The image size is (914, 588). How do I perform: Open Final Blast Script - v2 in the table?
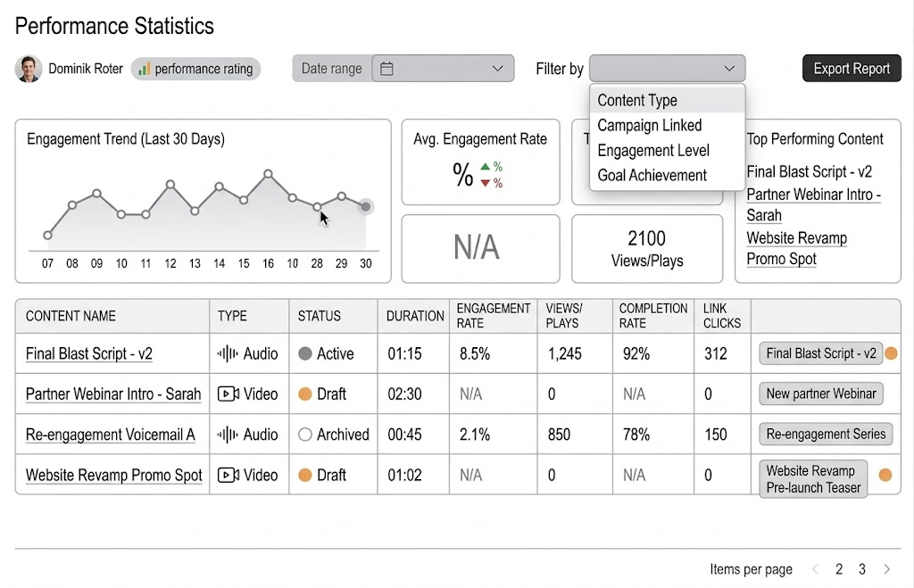tap(89, 353)
